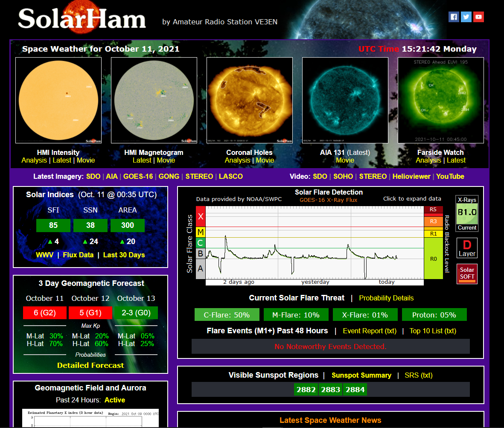Open sunspot region 2882
This screenshot has height=428, width=504.
coord(306,390)
